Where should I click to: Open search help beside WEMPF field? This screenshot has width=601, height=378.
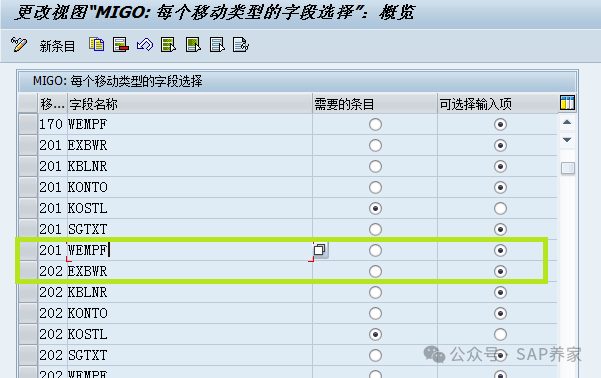point(320,250)
